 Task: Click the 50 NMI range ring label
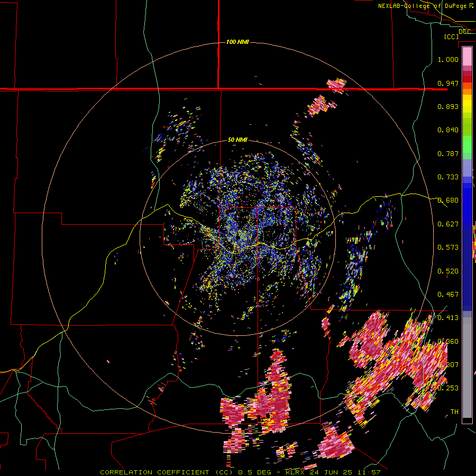coord(237,140)
